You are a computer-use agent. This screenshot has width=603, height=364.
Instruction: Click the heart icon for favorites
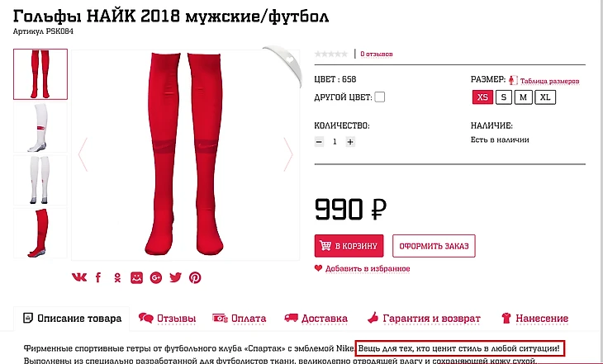[x=318, y=268]
